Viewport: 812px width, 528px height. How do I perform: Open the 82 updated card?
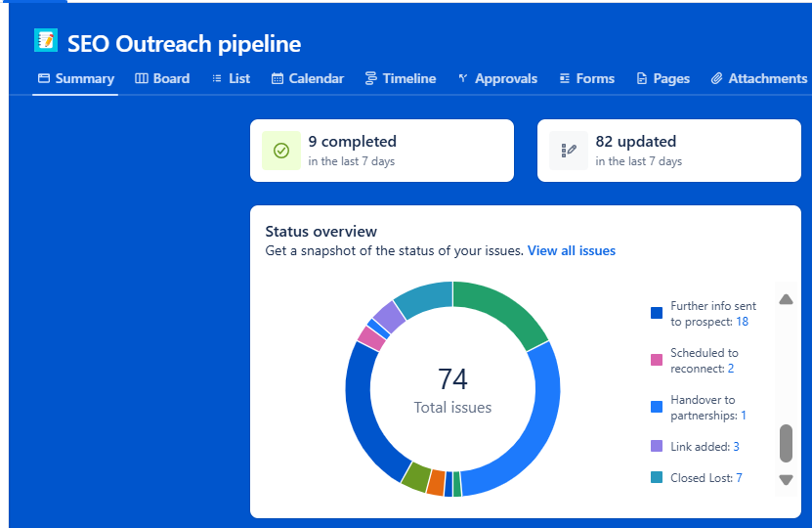[x=669, y=151]
